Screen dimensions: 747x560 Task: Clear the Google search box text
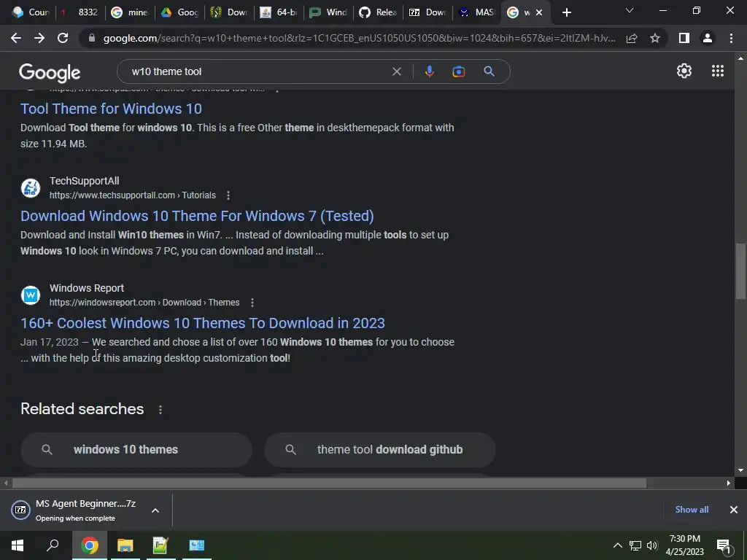click(396, 71)
